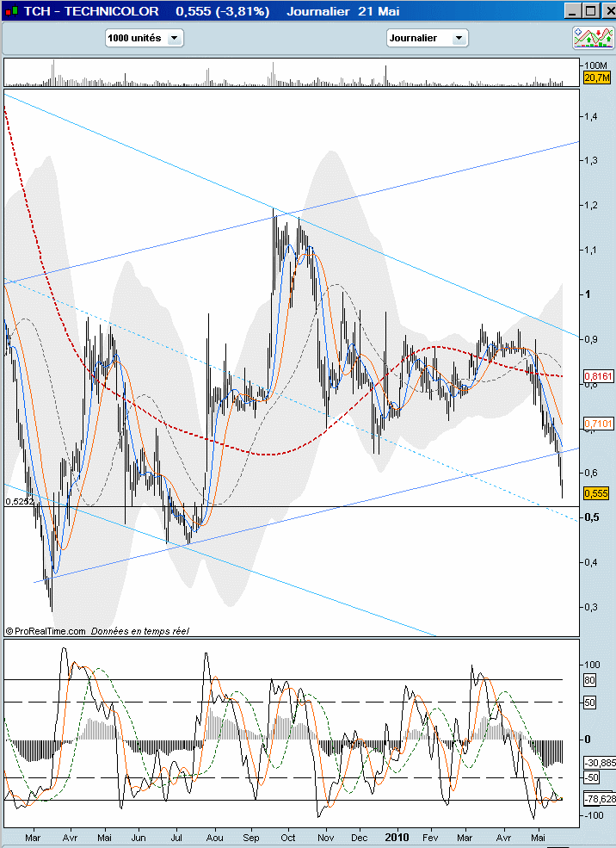The height and width of the screenshot is (848, 616).
Task: Open the Journalier timeframe dropdown
Action: coord(427,38)
